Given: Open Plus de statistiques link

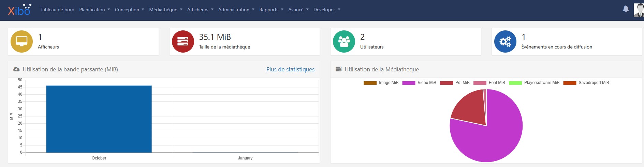Looking at the screenshot, I should [290, 69].
